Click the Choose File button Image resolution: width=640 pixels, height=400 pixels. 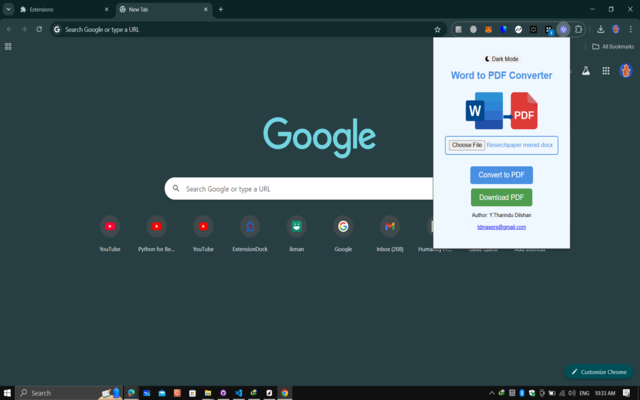coord(467,145)
